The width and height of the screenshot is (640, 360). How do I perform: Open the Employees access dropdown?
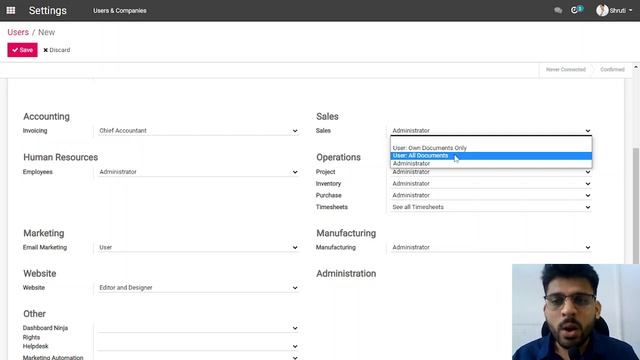pyautogui.click(x=198, y=172)
